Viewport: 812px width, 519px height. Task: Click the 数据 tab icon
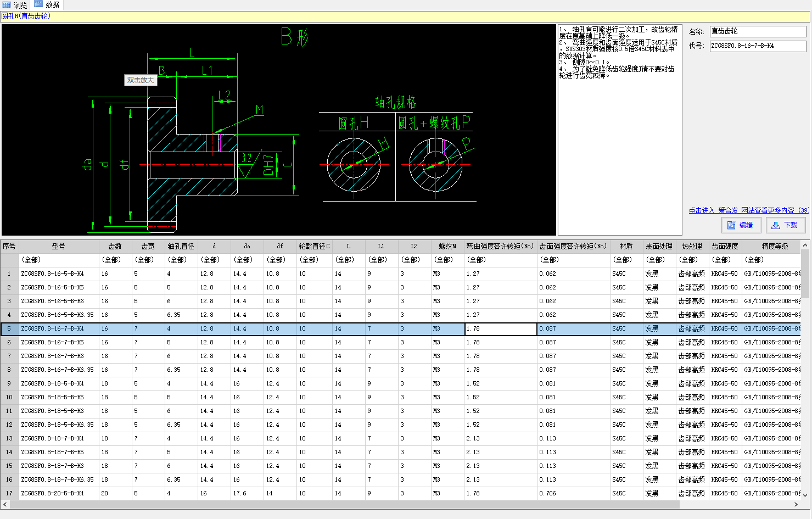pos(38,4)
